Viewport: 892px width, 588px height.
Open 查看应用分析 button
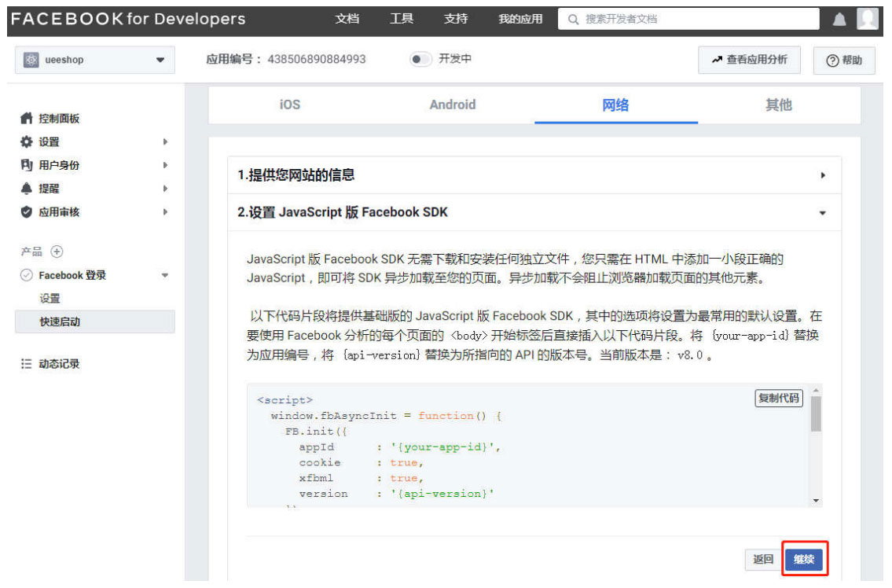tap(748, 60)
